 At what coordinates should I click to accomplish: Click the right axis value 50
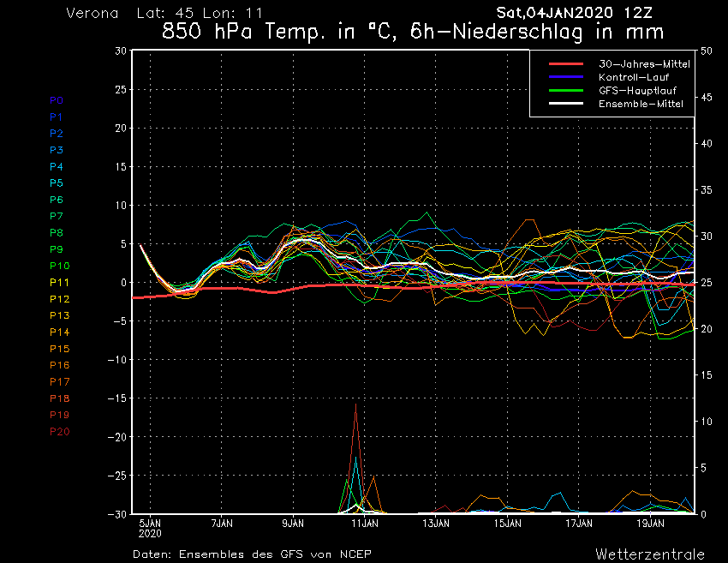coord(707,51)
